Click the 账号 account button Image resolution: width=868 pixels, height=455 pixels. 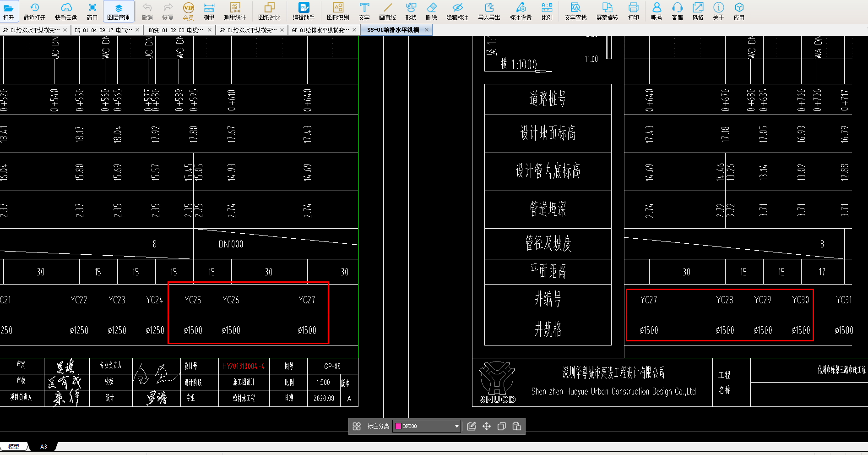pyautogui.click(x=656, y=11)
